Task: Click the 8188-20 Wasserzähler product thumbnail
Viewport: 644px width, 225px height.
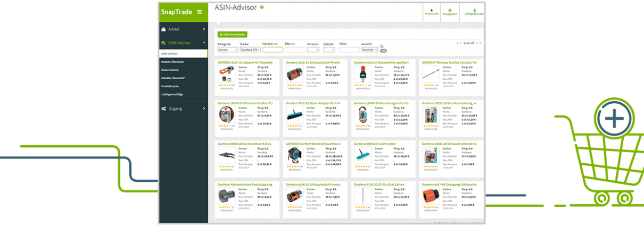Action: pos(362,74)
